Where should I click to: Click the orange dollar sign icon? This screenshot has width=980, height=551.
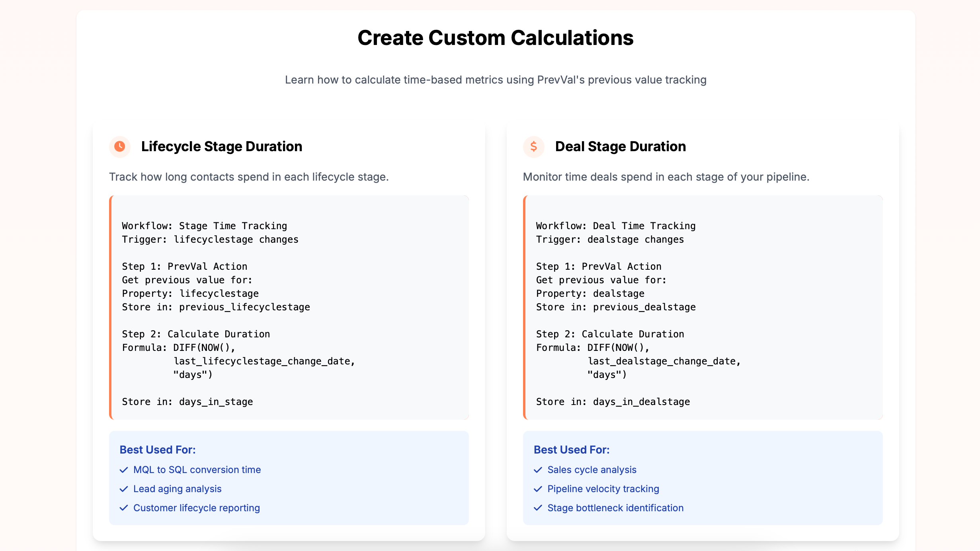pos(533,146)
